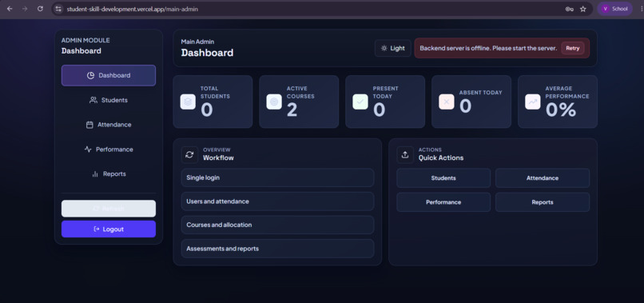Select Courses and allocation workflow row
This screenshot has height=303, width=644.
click(x=277, y=225)
